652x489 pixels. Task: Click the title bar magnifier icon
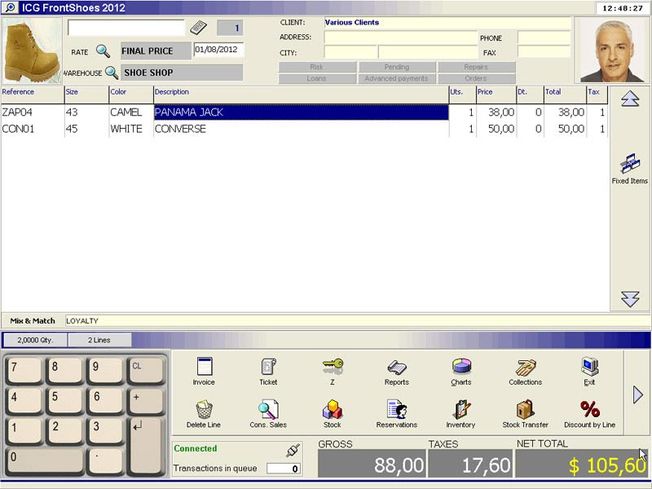10,7
